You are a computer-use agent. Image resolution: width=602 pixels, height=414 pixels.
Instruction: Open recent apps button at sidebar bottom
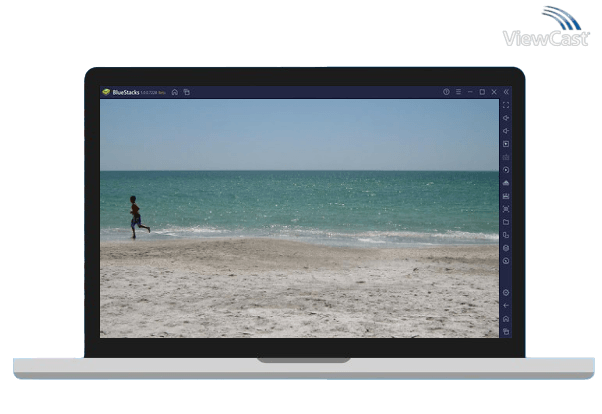pyautogui.click(x=506, y=331)
